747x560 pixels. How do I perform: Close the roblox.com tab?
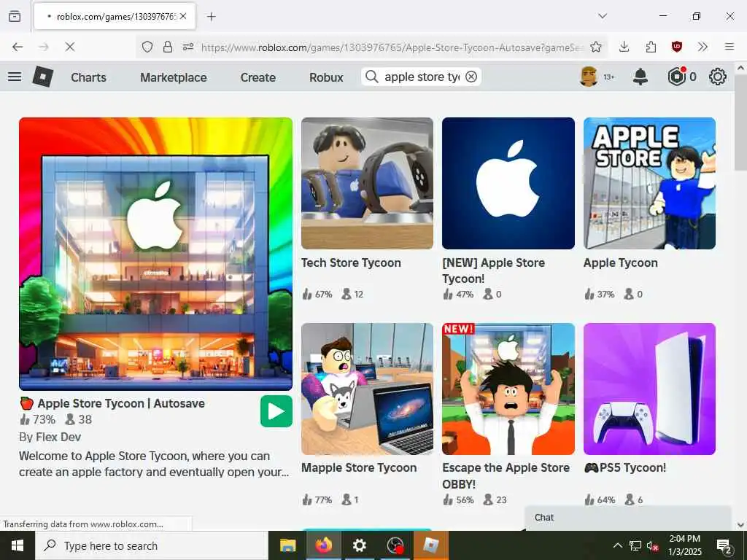(x=183, y=16)
